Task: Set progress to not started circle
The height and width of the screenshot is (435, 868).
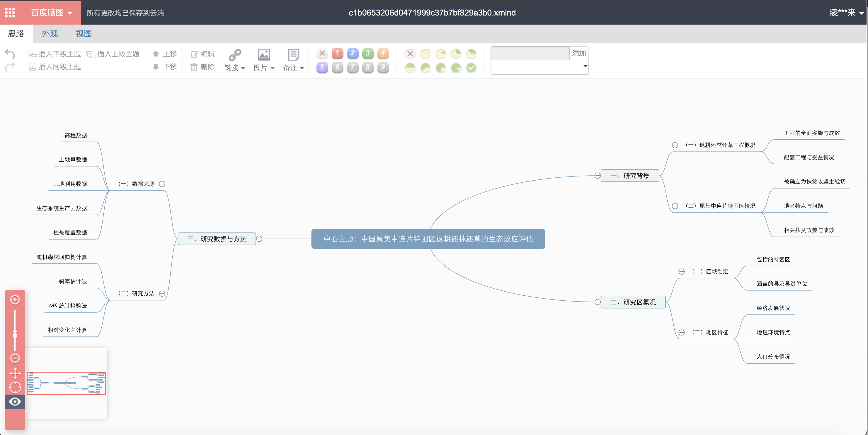Action: [x=425, y=54]
